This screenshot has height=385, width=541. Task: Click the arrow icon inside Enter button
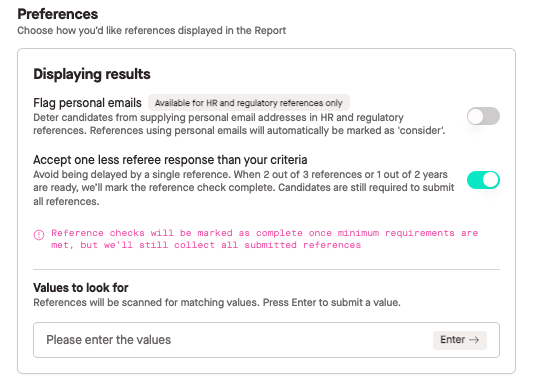click(474, 340)
